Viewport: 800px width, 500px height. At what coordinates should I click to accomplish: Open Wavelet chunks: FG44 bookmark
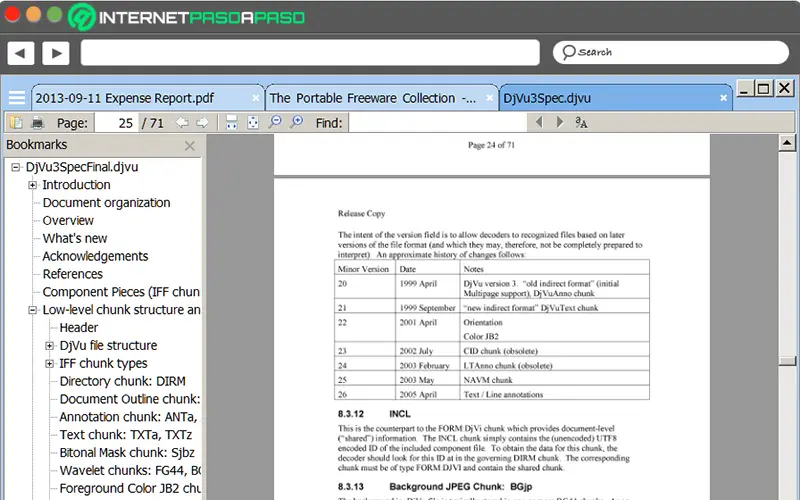(130, 471)
